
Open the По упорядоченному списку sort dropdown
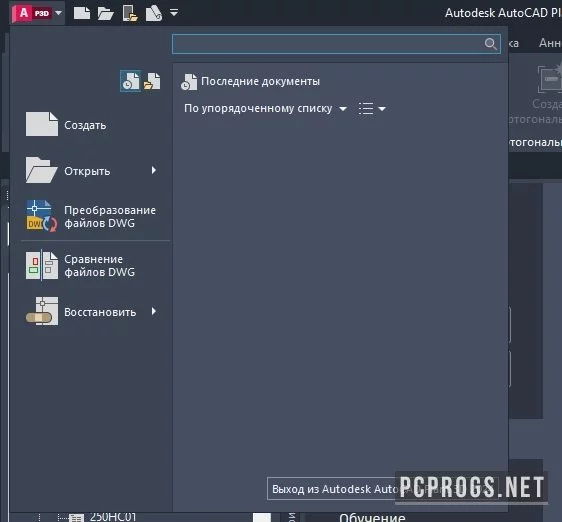coord(266,108)
